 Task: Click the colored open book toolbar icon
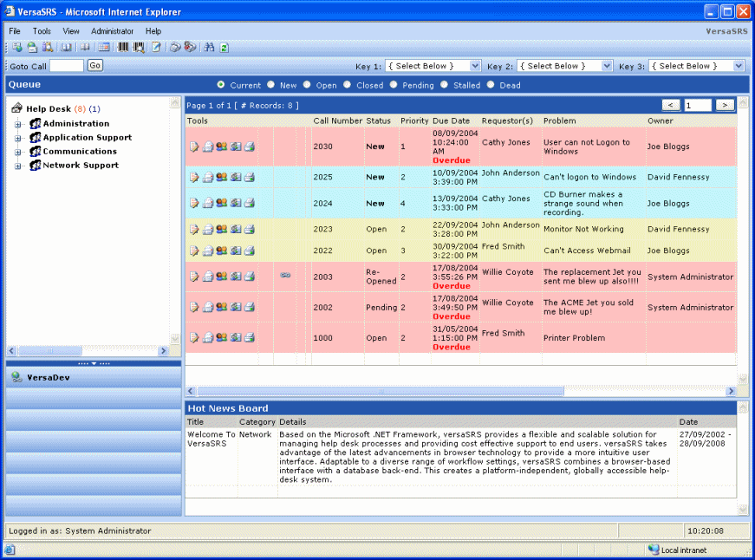click(x=66, y=47)
